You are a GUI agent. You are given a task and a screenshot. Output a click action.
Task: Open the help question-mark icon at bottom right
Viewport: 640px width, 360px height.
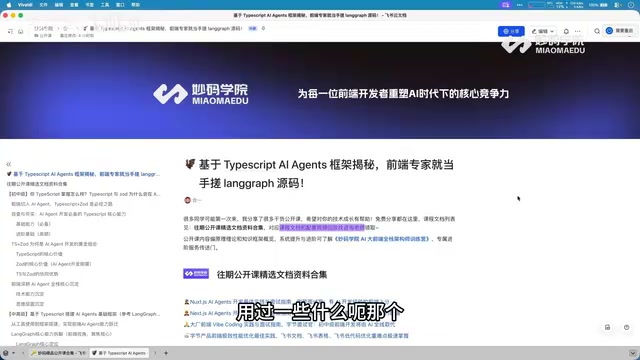[x=627, y=327]
